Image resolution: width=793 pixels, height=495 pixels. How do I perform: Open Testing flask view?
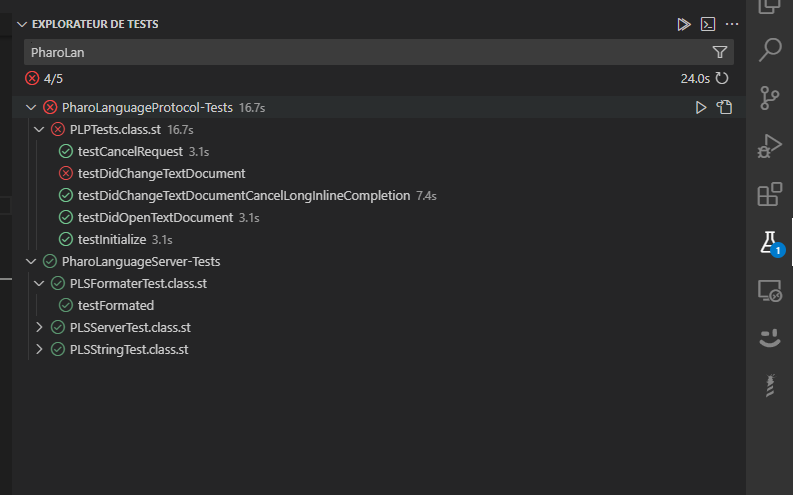tap(770, 243)
